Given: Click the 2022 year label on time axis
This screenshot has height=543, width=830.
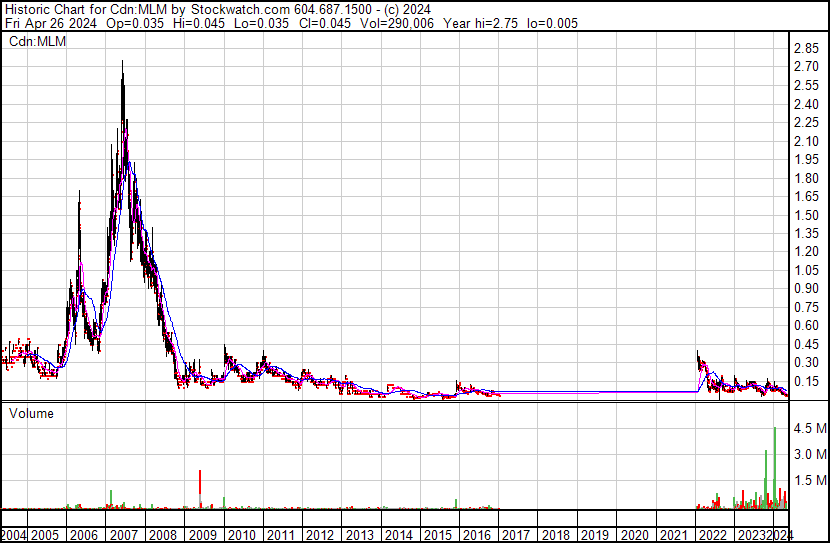Looking at the screenshot, I should tap(714, 535).
